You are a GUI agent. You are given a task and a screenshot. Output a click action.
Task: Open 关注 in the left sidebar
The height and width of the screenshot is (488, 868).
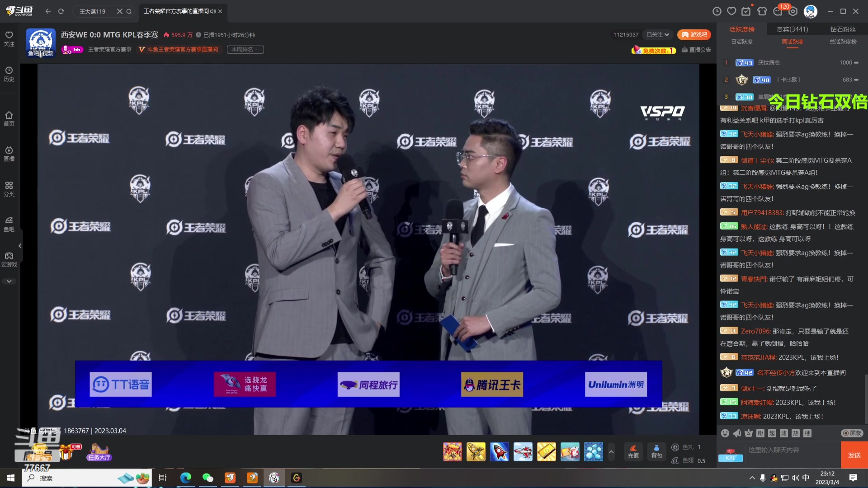pyautogui.click(x=9, y=39)
